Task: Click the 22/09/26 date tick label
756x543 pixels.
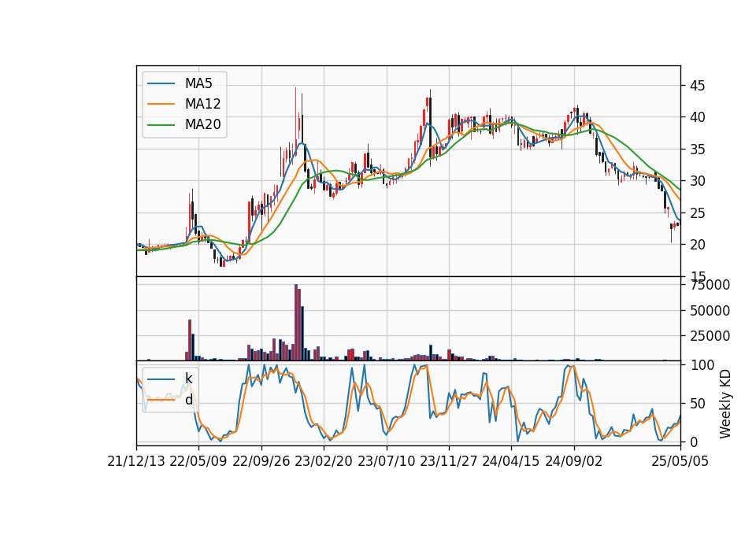Action: tap(261, 462)
